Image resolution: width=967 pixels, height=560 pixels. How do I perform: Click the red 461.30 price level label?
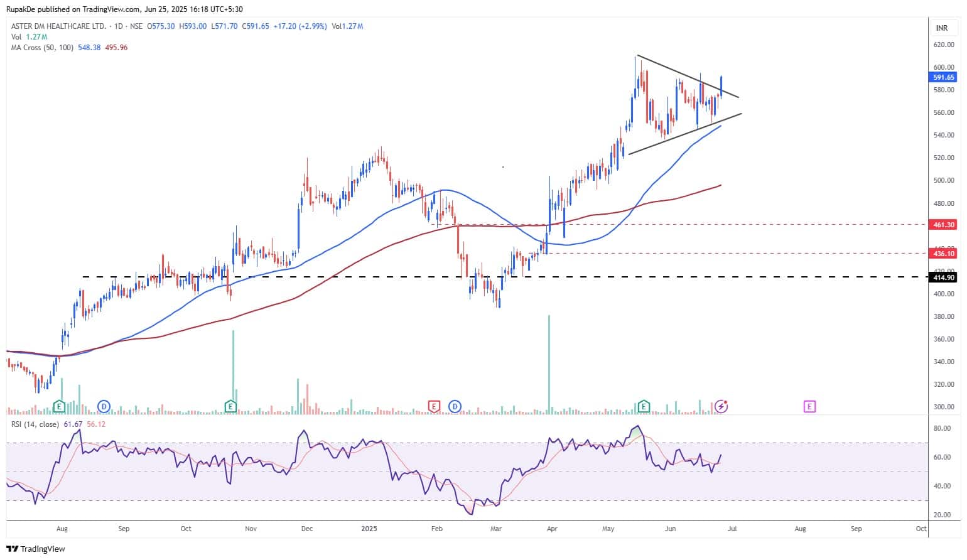tap(944, 225)
